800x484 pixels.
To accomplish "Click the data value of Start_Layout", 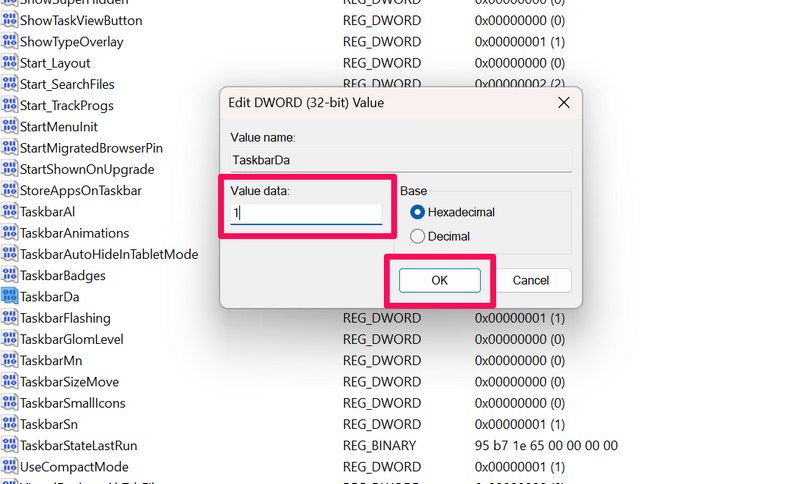I will [519, 63].
